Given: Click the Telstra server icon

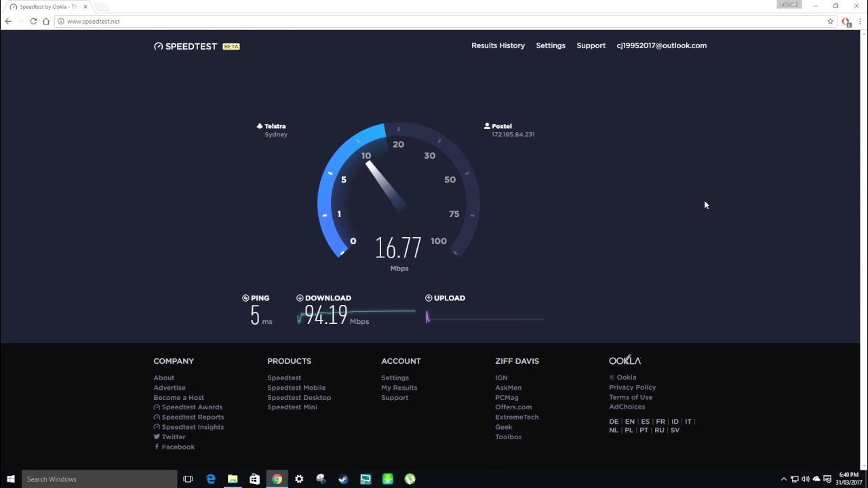Looking at the screenshot, I should pyautogui.click(x=259, y=126).
